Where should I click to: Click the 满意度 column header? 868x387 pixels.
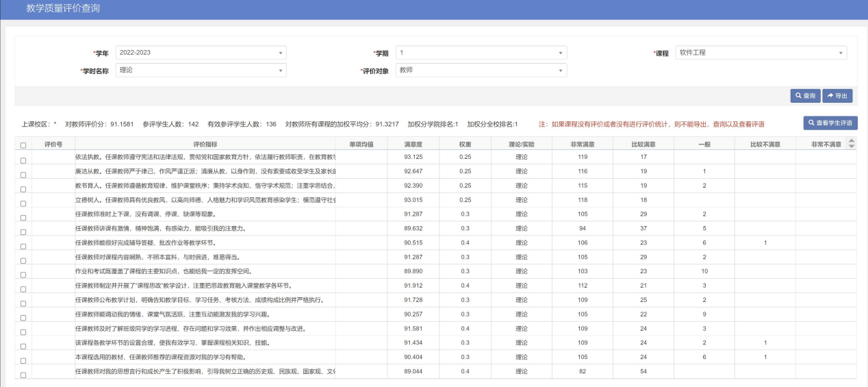pyautogui.click(x=413, y=145)
